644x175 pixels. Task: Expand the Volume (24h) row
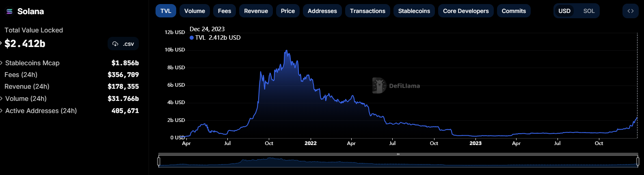click(2, 98)
